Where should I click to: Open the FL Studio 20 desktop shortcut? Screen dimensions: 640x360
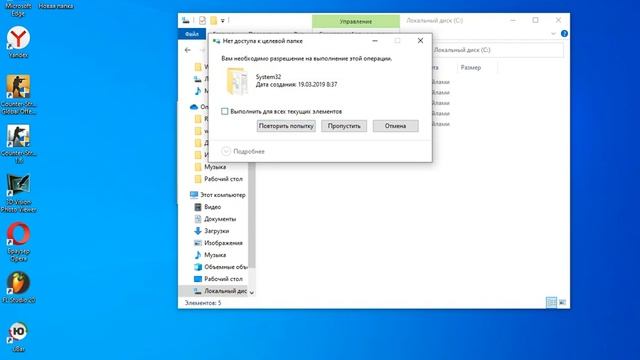click(18, 287)
